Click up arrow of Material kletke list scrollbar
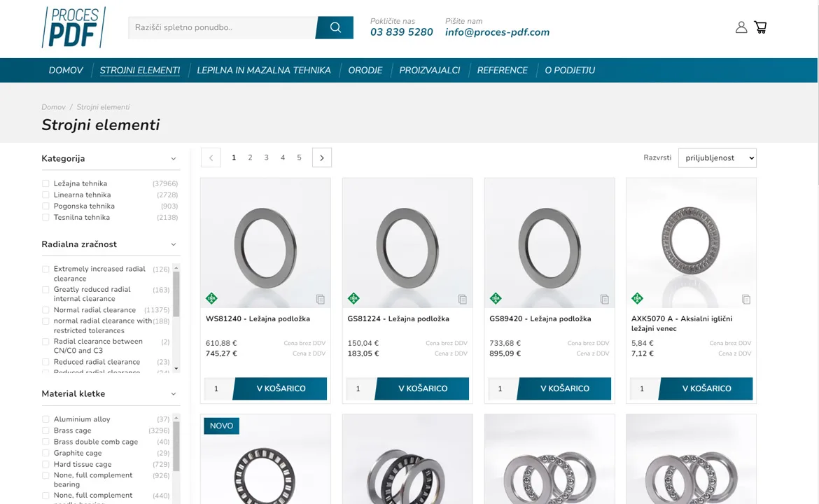This screenshot has height=504, width=819. coord(176,418)
